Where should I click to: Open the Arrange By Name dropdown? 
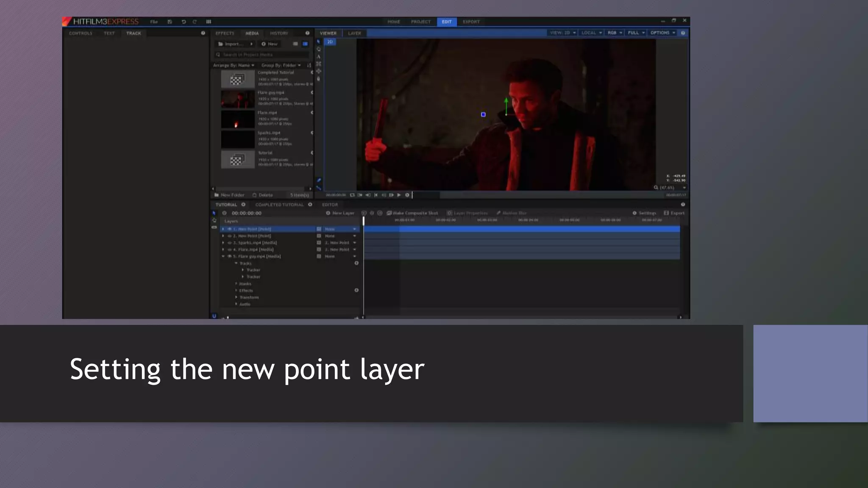click(x=234, y=65)
